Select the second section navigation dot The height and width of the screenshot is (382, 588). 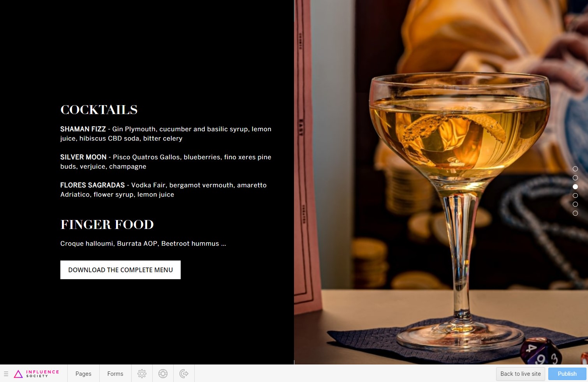tap(575, 178)
